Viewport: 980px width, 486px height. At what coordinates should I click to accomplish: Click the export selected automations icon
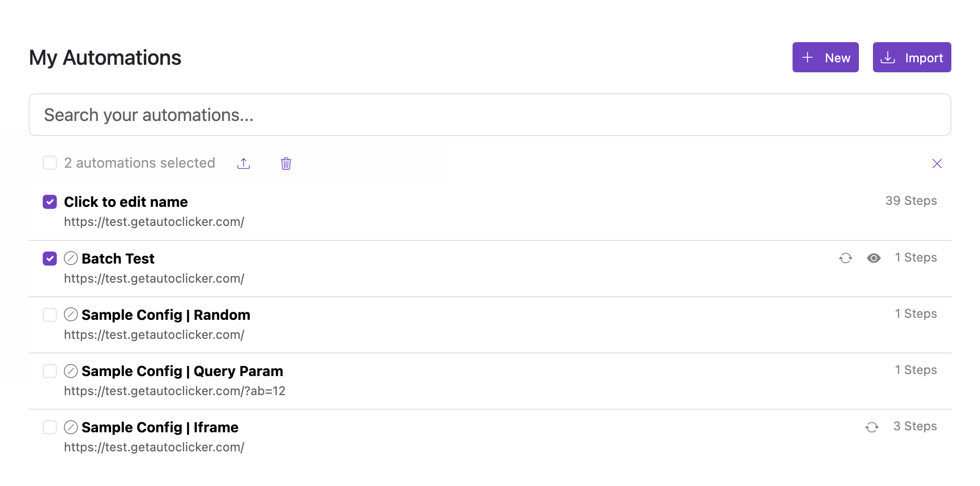coord(244,163)
